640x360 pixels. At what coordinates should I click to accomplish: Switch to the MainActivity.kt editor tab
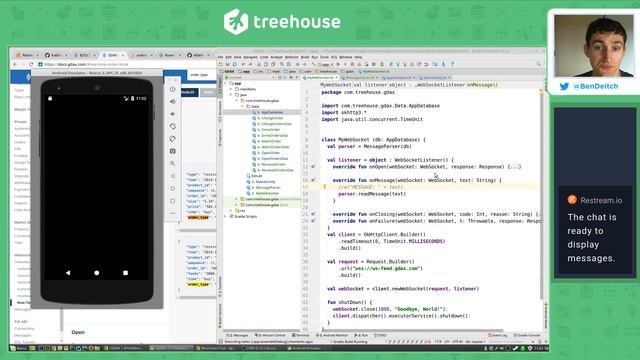(x=435, y=78)
